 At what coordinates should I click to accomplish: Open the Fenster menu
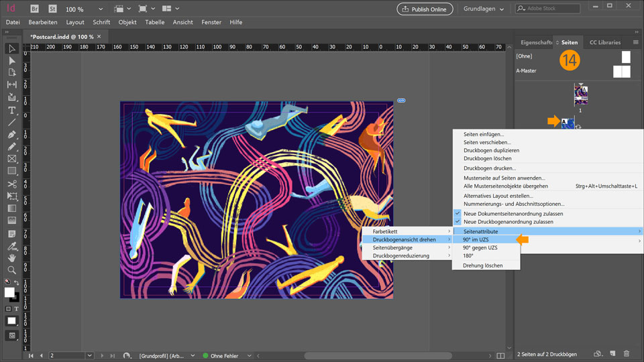[211, 22]
